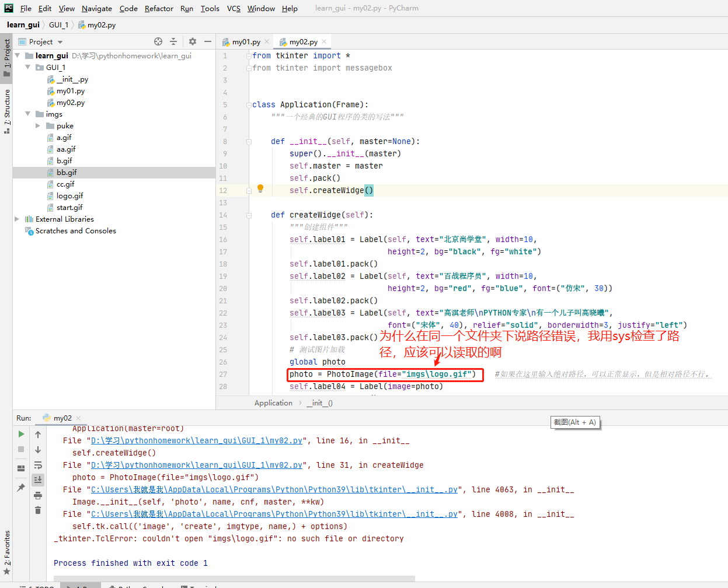Open the Navigate menu
Screen dimensions: 728x588
tap(97, 8)
